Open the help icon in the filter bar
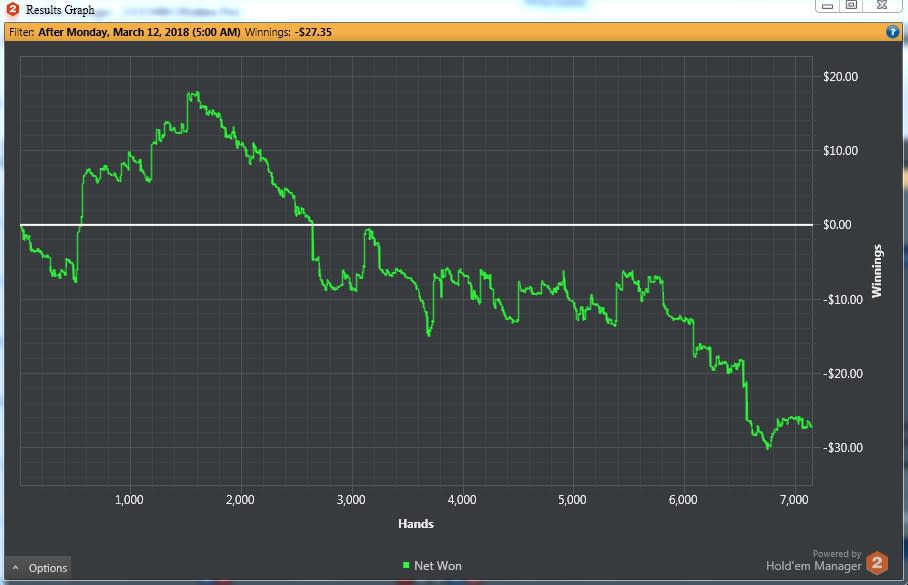The height and width of the screenshot is (585, 908). [892, 32]
